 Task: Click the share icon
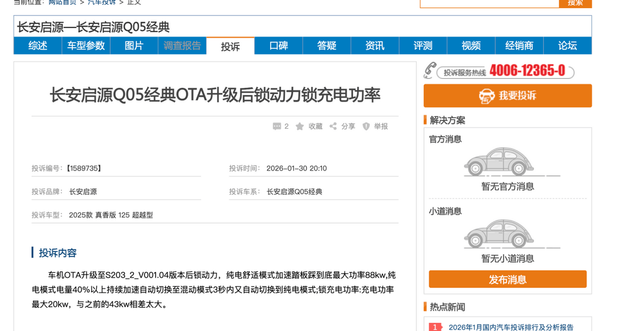[x=333, y=127]
